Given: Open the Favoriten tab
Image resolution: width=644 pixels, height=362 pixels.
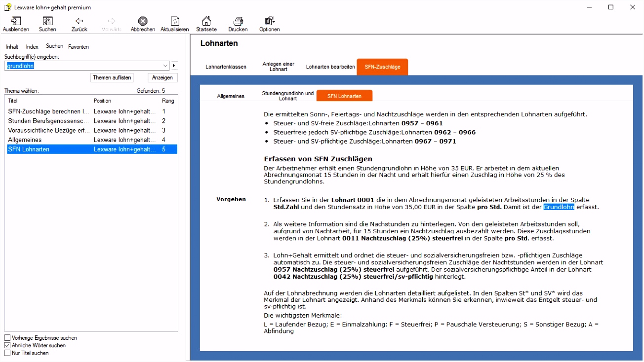Looking at the screenshot, I should [x=79, y=47].
